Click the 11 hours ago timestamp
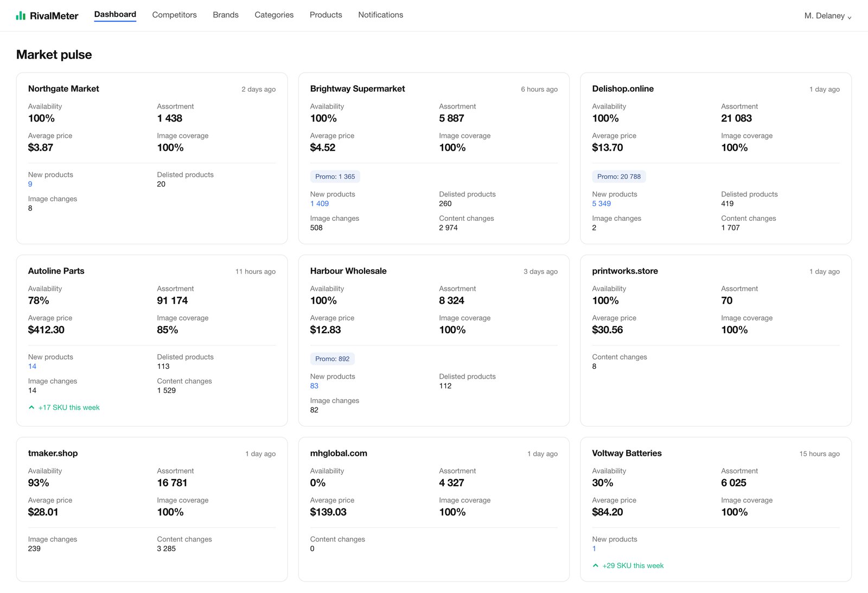The width and height of the screenshot is (868, 593). click(256, 271)
